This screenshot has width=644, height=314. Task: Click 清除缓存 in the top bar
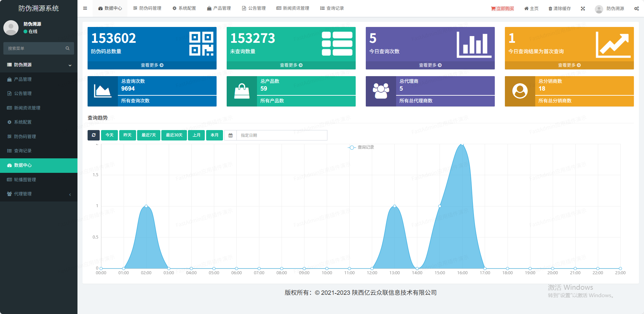click(x=559, y=9)
